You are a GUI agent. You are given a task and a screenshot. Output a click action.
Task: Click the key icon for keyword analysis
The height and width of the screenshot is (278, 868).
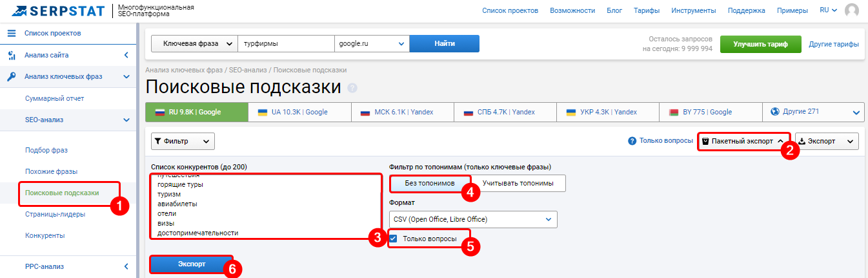pos(12,76)
